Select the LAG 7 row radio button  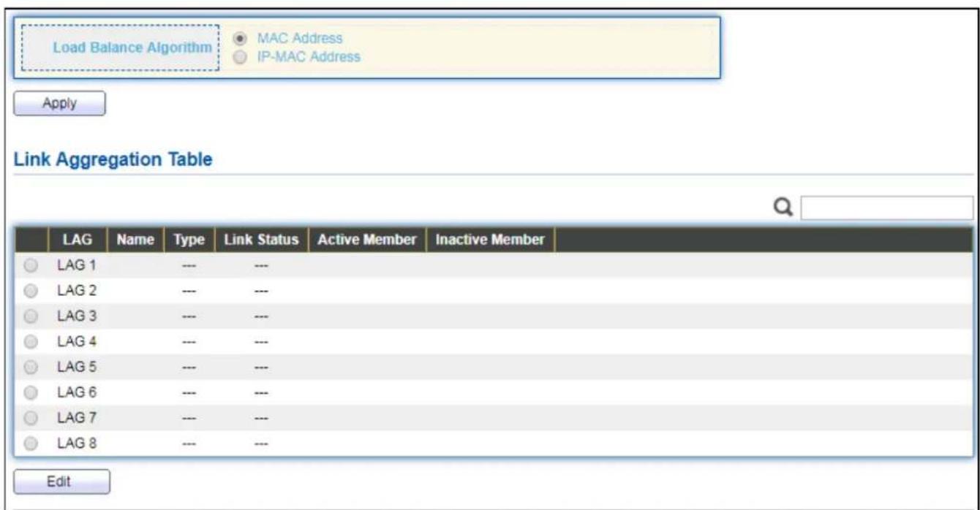pos(30,417)
